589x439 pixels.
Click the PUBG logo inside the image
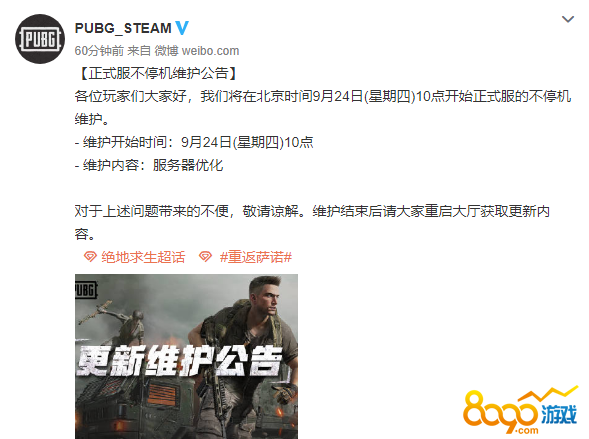[86, 290]
